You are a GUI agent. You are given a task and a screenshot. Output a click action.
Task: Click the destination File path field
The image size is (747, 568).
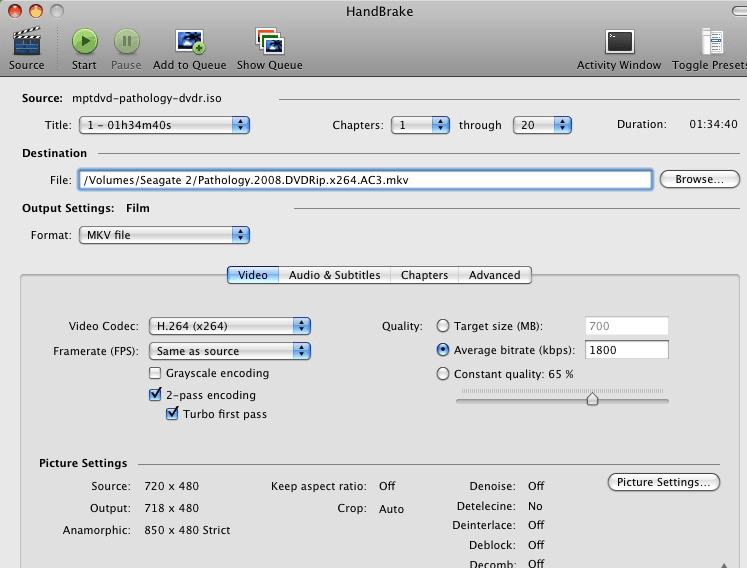[x=365, y=180]
